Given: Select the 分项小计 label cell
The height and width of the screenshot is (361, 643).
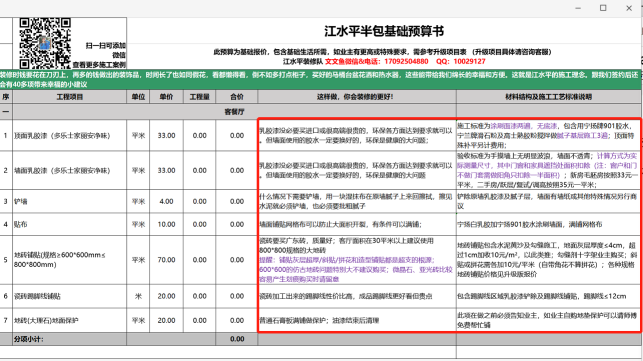Looking at the screenshot, I should tap(70, 339).
